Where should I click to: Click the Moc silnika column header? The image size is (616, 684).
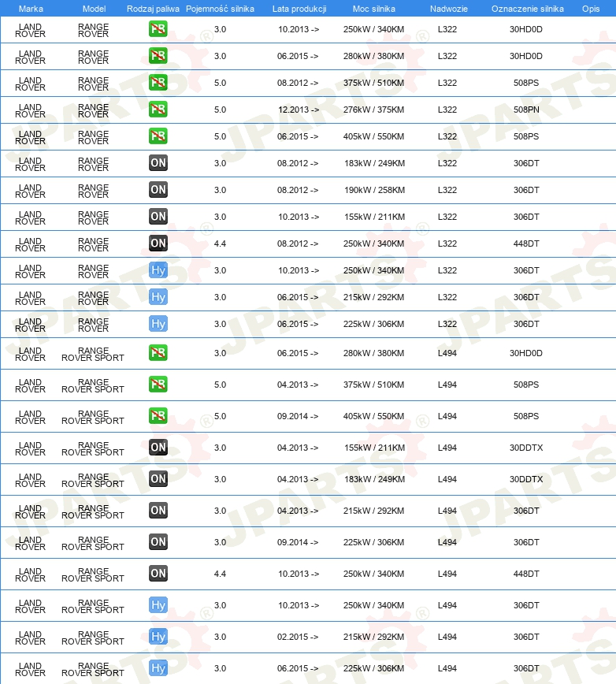(374, 8)
